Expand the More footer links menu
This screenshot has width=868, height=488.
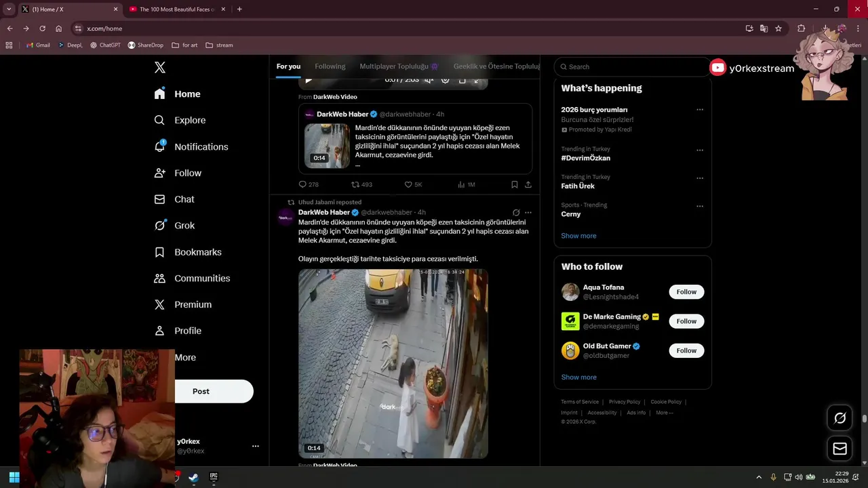click(x=664, y=413)
